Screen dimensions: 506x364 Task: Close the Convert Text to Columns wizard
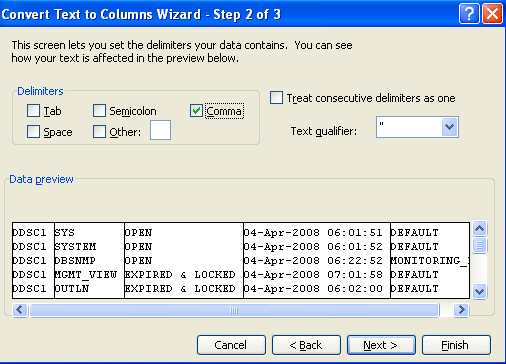coord(492,14)
